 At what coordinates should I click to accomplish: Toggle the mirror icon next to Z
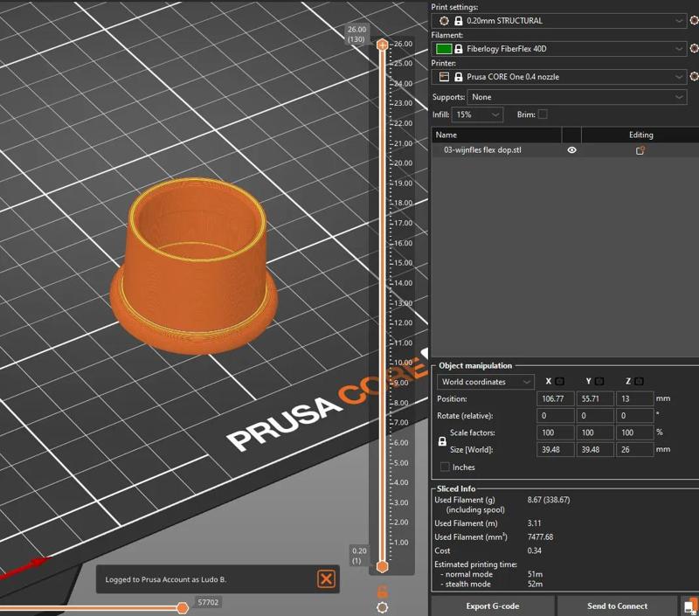click(639, 382)
